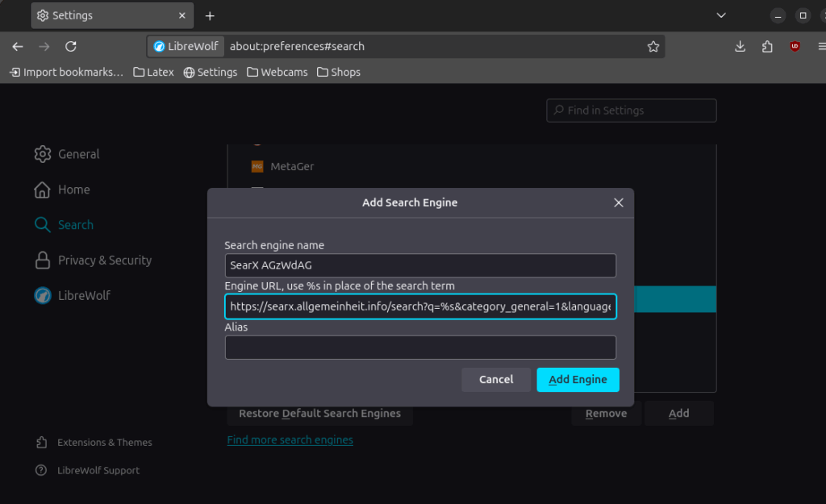The width and height of the screenshot is (826, 504).
Task: Expand the Webcams bookmarks folder
Action: coord(277,72)
